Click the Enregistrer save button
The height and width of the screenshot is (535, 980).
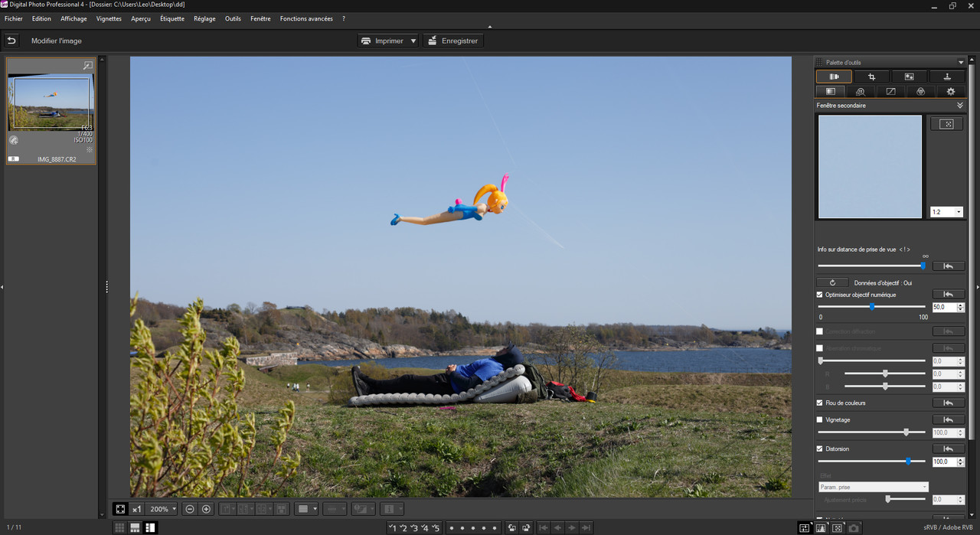[x=452, y=41]
